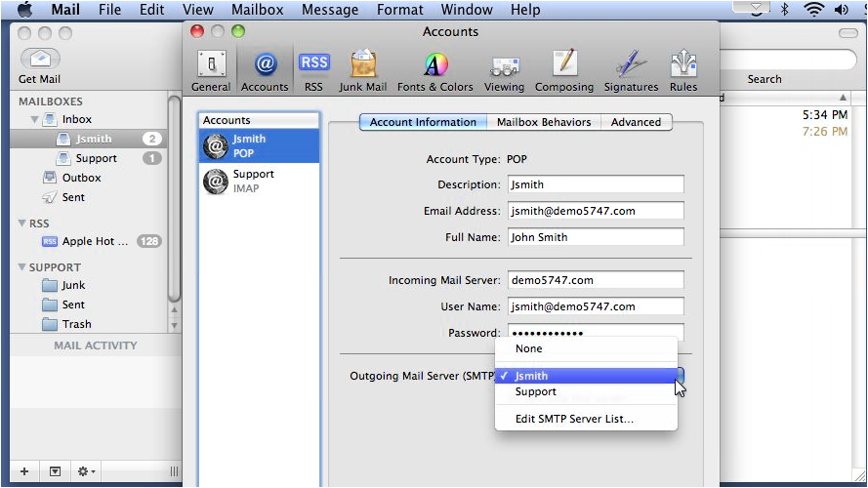868x488 pixels.
Task: Open the Mail menu
Action: [x=65, y=10]
